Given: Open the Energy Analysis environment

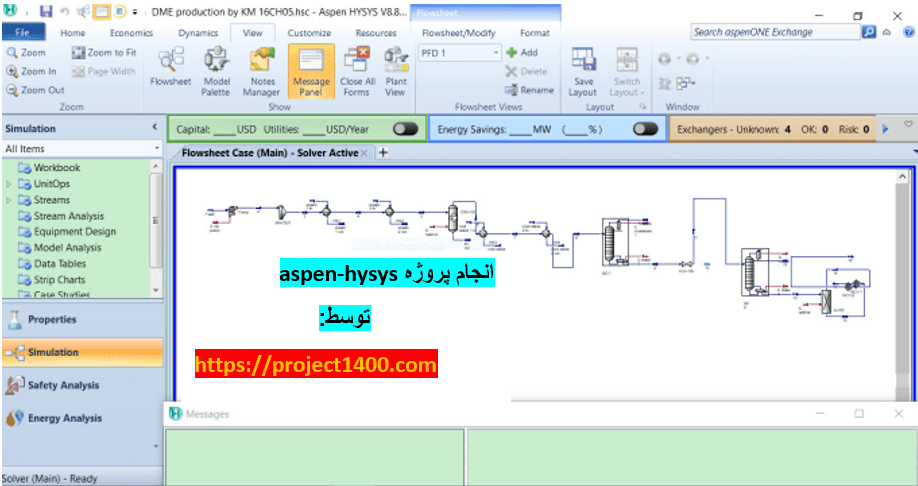Looking at the screenshot, I should coord(82,418).
